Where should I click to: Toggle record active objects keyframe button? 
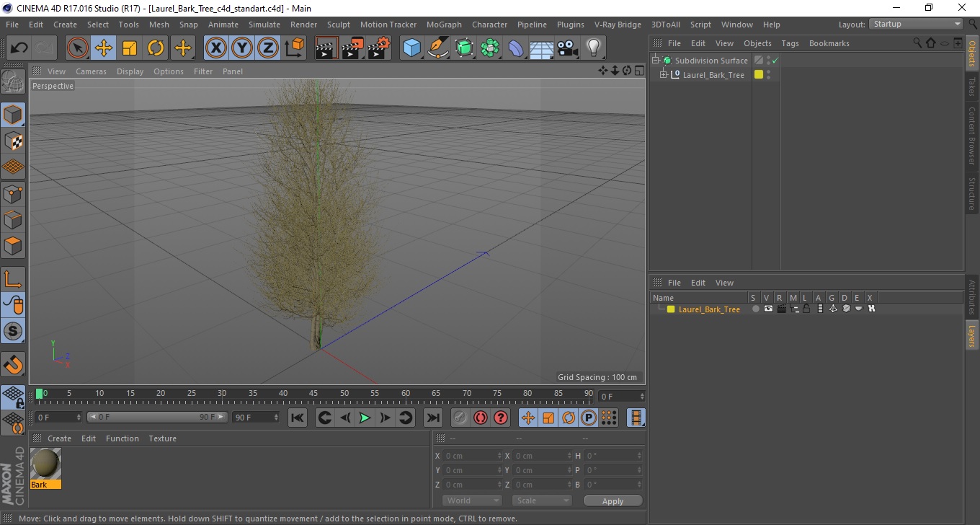(460, 418)
